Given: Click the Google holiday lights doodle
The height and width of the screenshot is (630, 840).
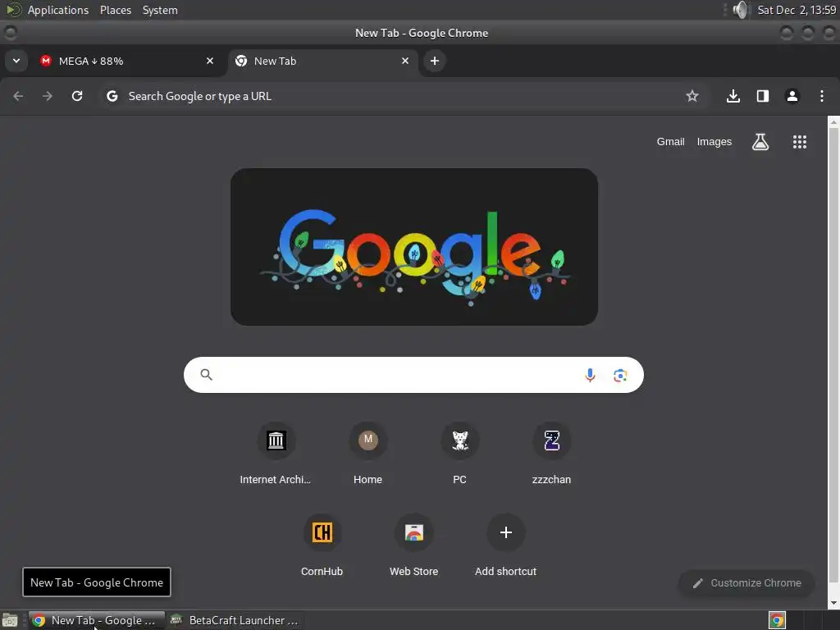Looking at the screenshot, I should (x=414, y=247).
